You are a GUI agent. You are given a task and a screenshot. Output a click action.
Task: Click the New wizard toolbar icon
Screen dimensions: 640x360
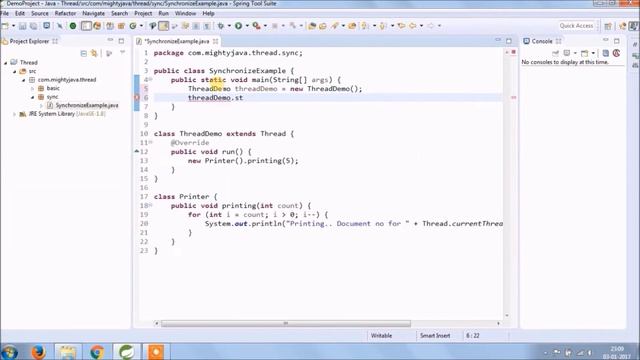[5, 26]
